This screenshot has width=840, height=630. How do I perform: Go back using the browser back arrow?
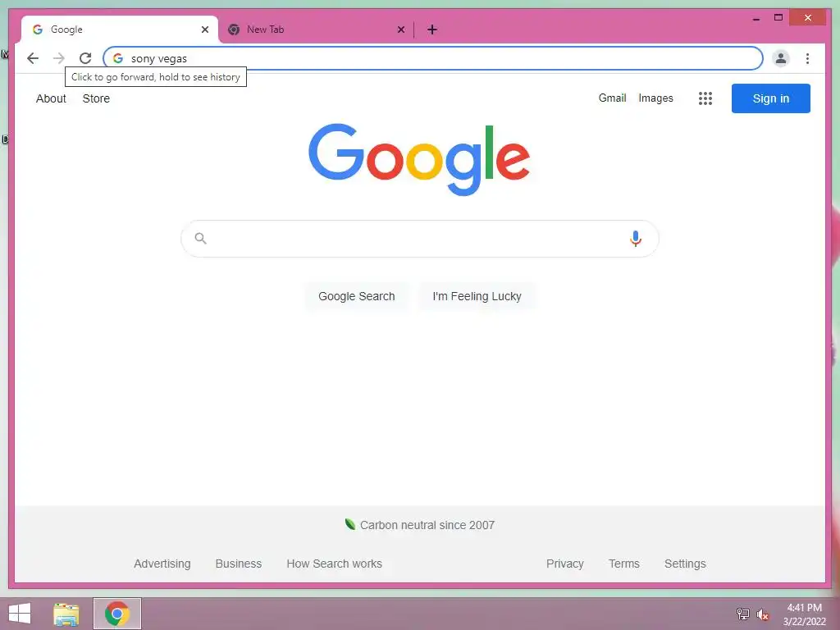(33, 58)
